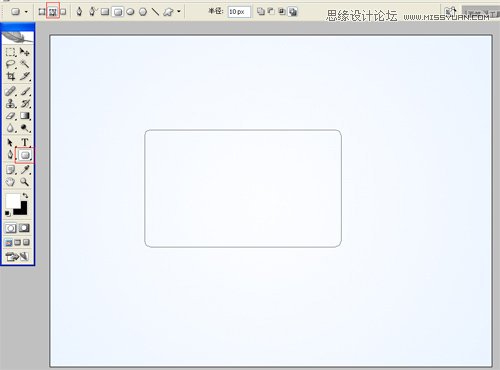Click the feather image atop toolbox
Image resolution: width=500 pixels, height=370 pixels.
click(18, 37)
